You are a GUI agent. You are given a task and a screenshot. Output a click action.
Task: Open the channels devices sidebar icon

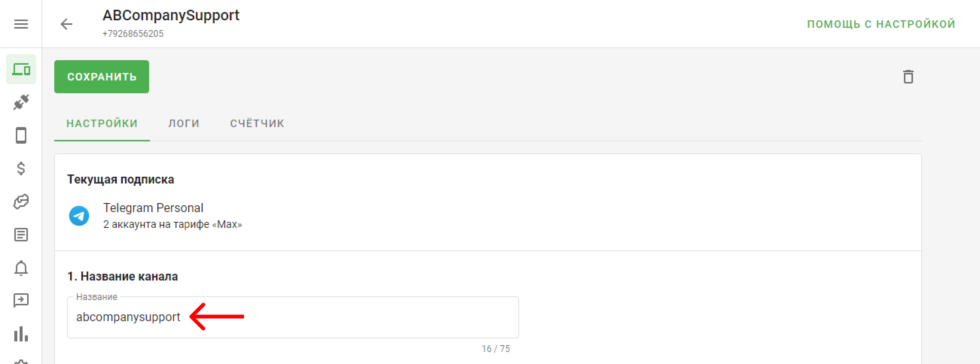click(21, 70)
